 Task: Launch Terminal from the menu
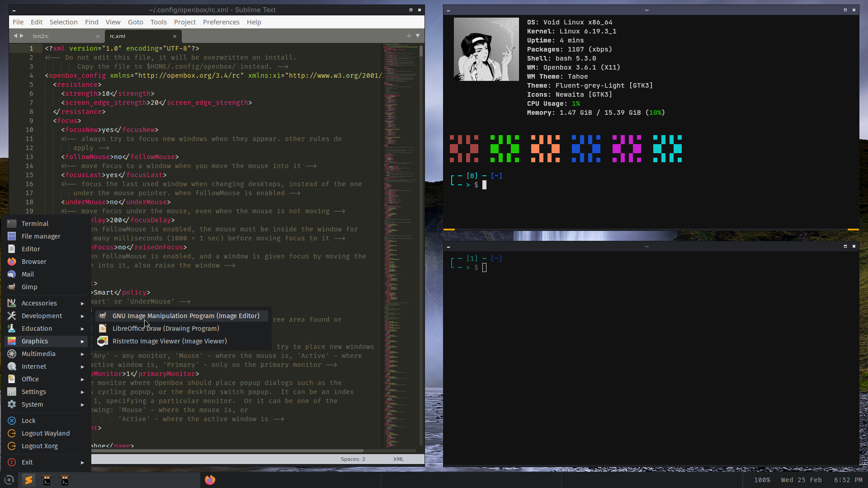(35, 224)
